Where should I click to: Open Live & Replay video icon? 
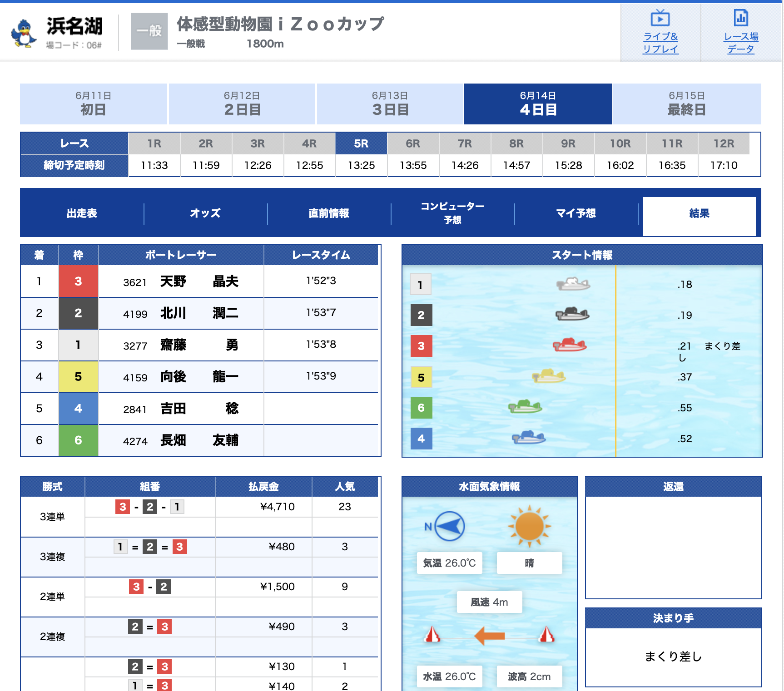(660, 19)
